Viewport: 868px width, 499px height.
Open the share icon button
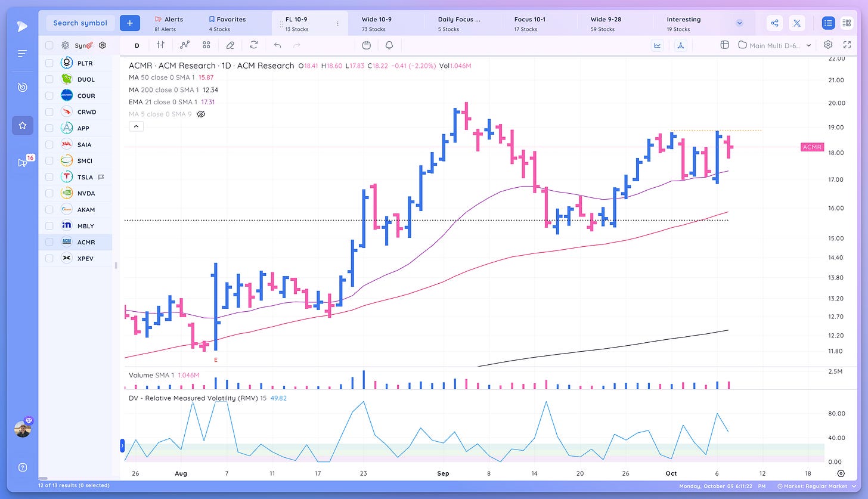[x=774, y=23]
